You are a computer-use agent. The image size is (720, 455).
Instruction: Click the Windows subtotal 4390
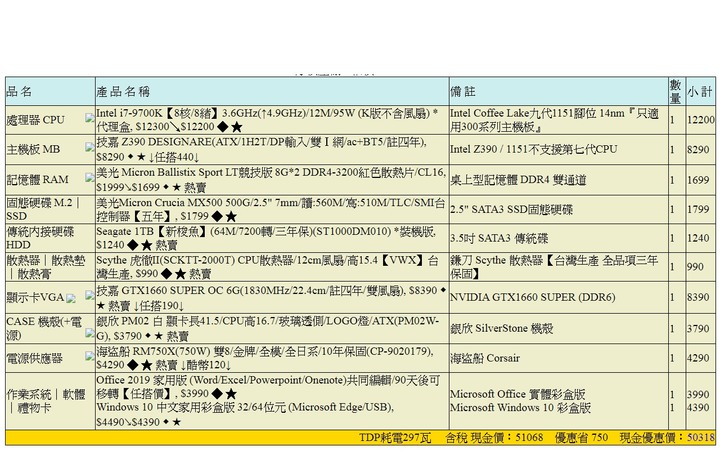[x=698, y=407]
